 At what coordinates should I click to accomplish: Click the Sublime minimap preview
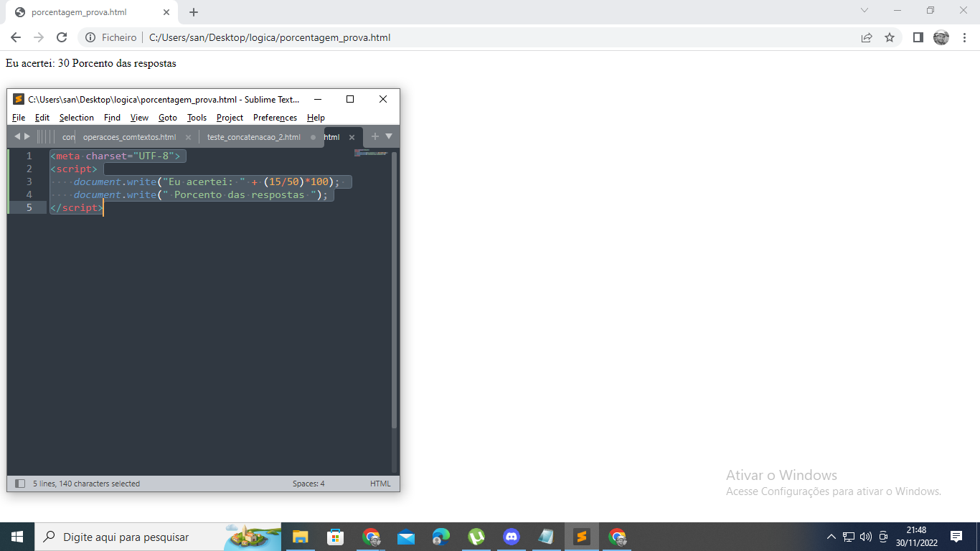(x=371, y=153)
